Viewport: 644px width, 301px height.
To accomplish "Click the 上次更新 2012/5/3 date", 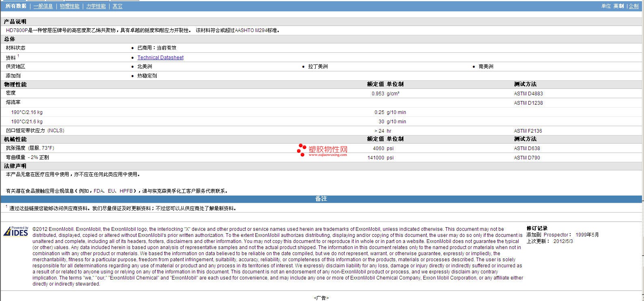I will coord(550,241).
